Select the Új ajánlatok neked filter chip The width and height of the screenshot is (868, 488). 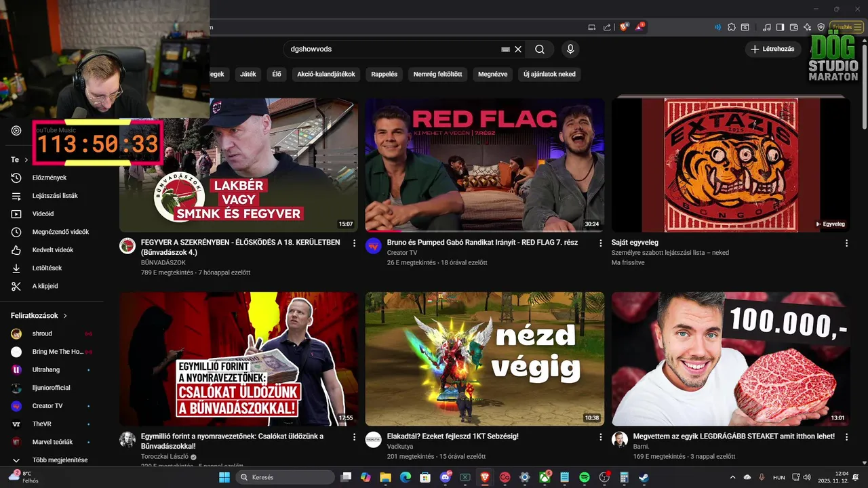tap(549, 74)
